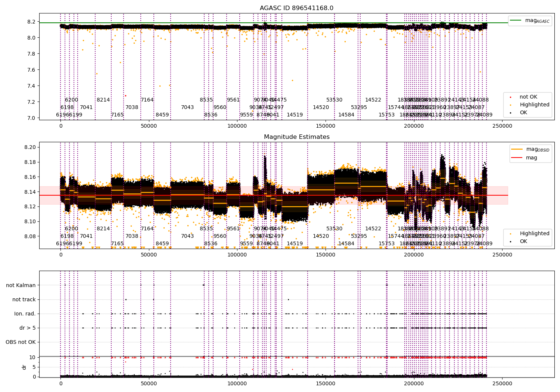Click the "not Kalman" axis label
The width and height of the screenshot is (560, 392).
point(21,285)
